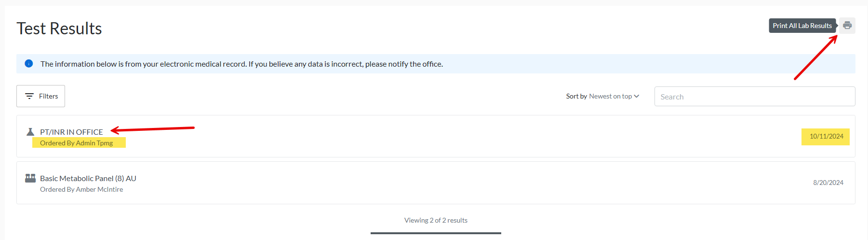Click the filter lines icon
Screen dimensions: 868x240
click(x=29, y=96)
